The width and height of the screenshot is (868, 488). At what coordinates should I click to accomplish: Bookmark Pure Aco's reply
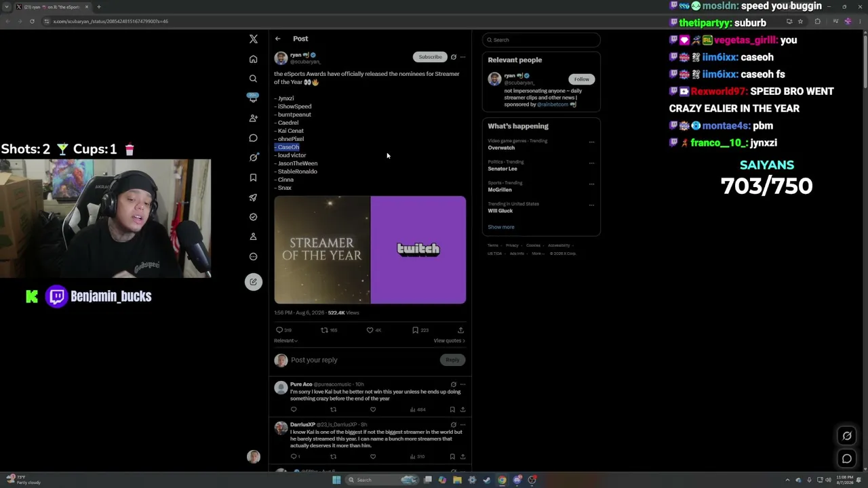point(452,409)
